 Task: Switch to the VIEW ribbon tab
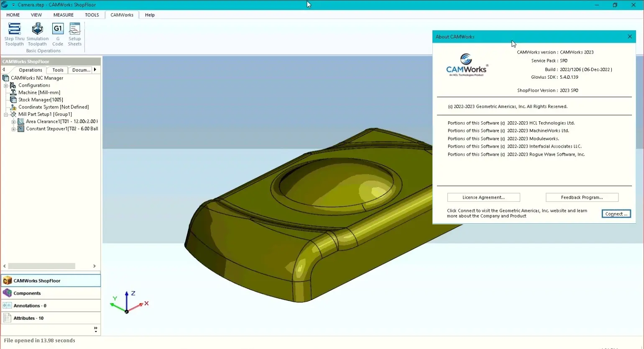pos(36,15)
